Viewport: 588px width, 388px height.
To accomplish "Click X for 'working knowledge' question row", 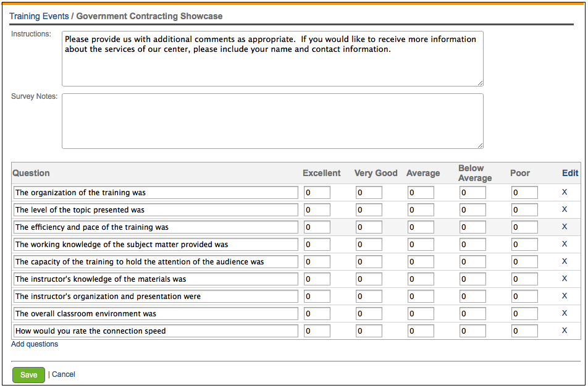I will 564,244.
